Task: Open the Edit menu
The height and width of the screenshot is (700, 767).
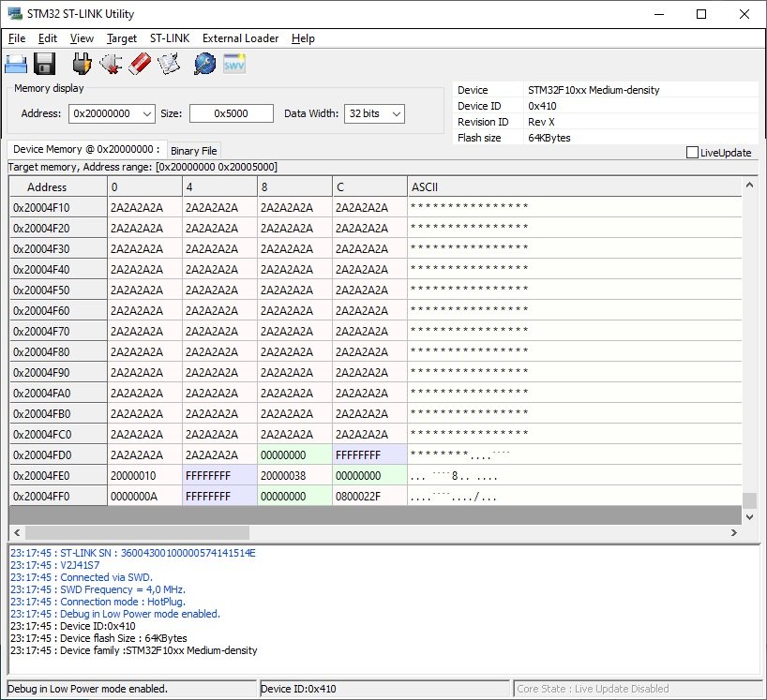Action: click(48, 38)
